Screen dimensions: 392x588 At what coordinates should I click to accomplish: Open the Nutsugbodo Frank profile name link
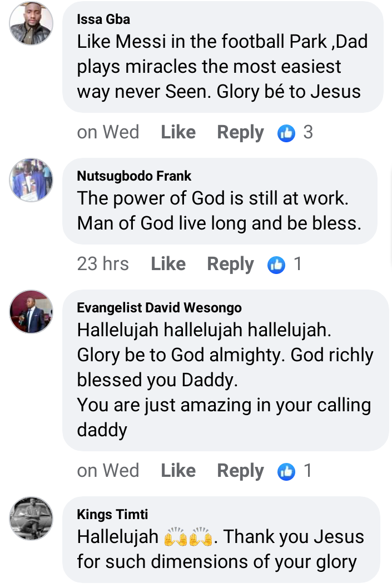tap(134, 176)
